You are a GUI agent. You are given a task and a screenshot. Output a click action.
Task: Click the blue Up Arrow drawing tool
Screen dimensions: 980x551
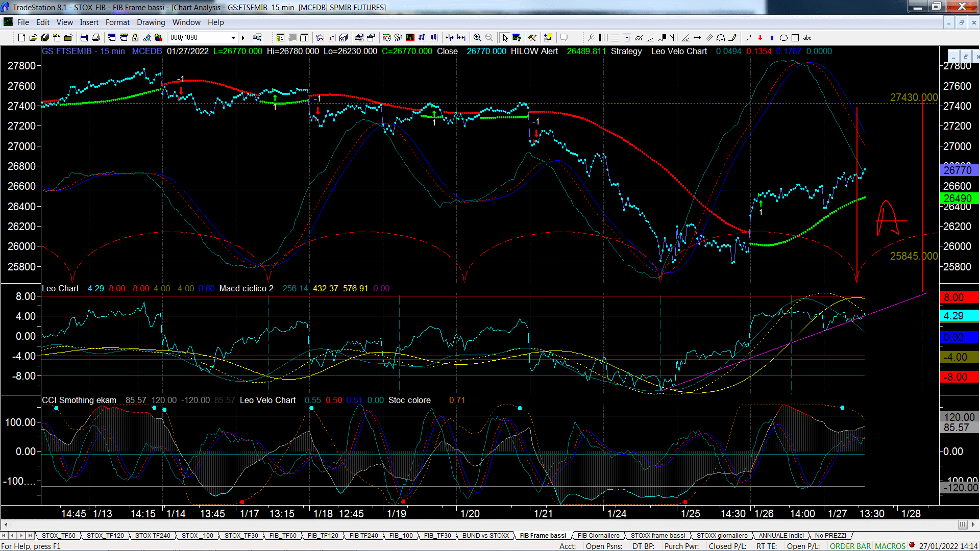click(772, 37)
